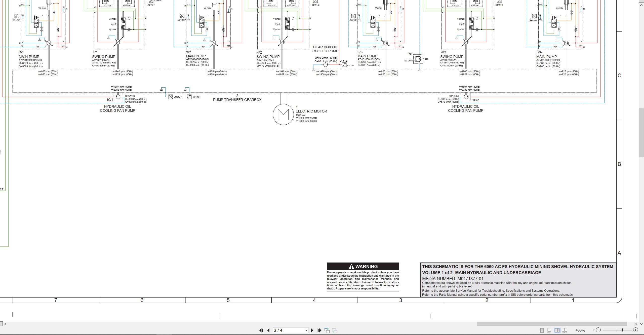The image size is (644, 335).
Task: Click grid column label 1
Action: [x=573, y=300]
